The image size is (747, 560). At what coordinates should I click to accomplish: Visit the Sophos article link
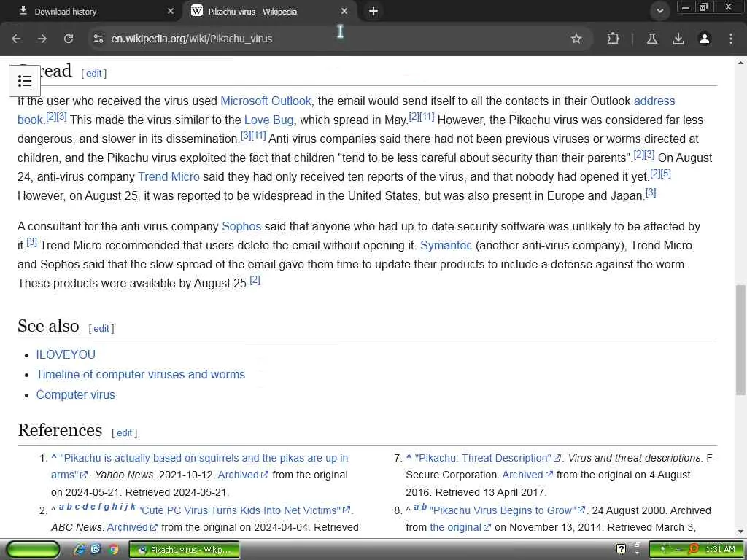pyautogui.click(x=241, y=226)
